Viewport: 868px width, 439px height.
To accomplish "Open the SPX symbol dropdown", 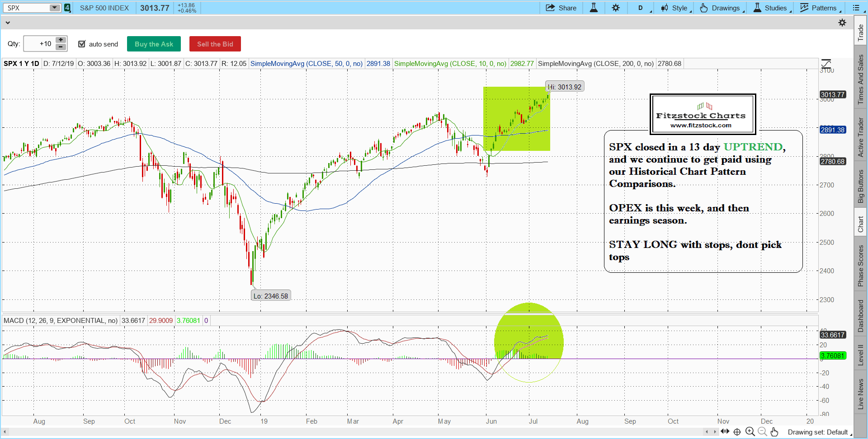I will [x=55, y=8].
